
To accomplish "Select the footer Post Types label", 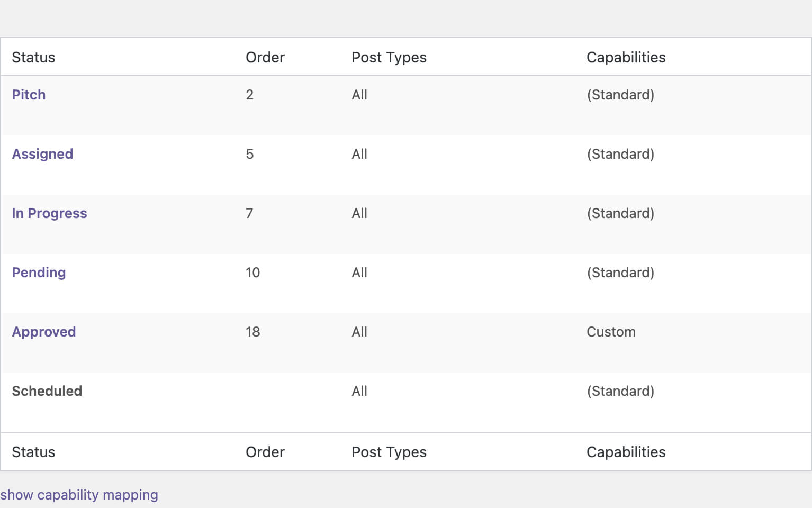I will point(389,452).
